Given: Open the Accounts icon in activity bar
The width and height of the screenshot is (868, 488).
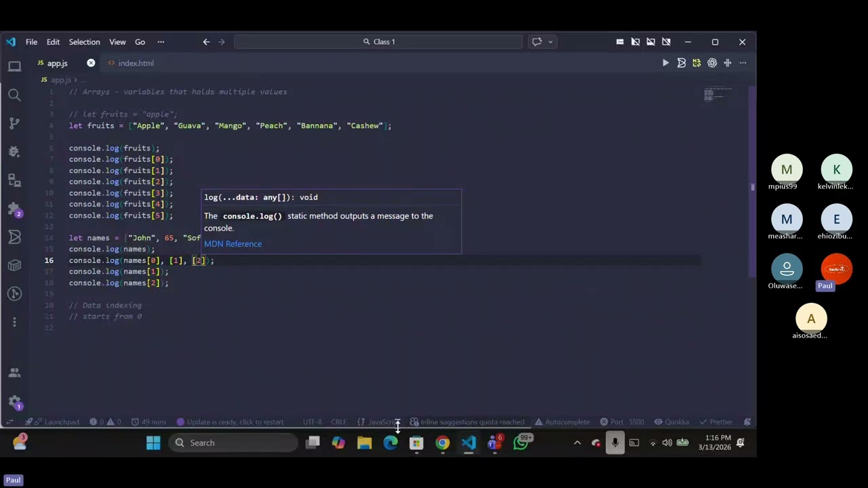Looking at the screenshot, I should click(14, 373).
